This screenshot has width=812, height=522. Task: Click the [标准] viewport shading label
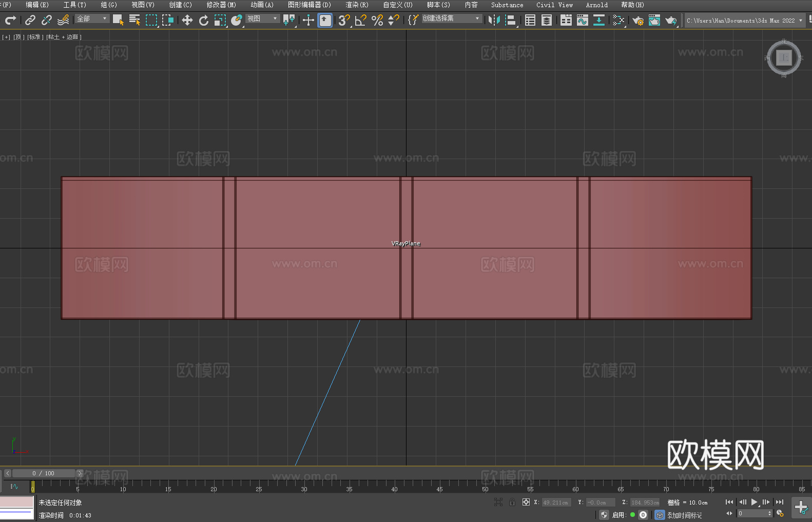35,37
